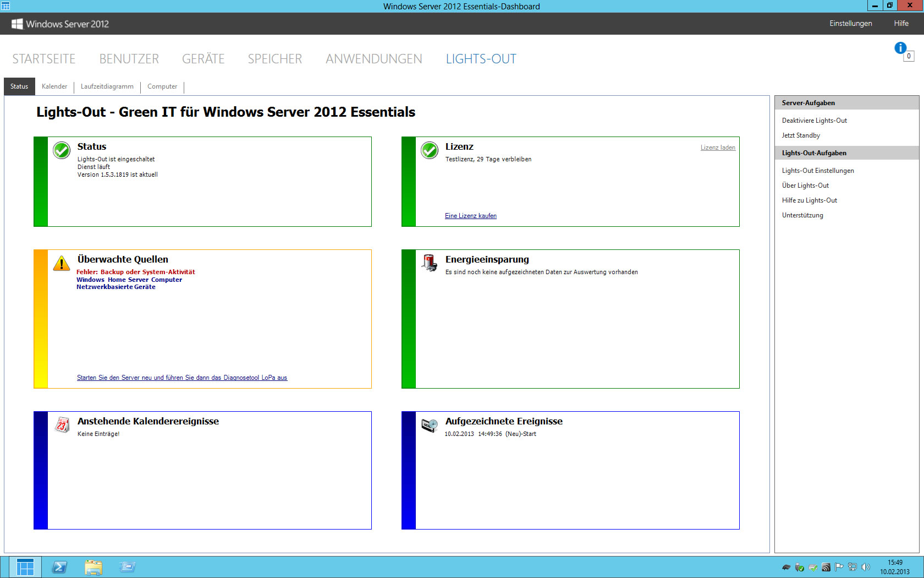Click the network tray icon

point(853,567)
